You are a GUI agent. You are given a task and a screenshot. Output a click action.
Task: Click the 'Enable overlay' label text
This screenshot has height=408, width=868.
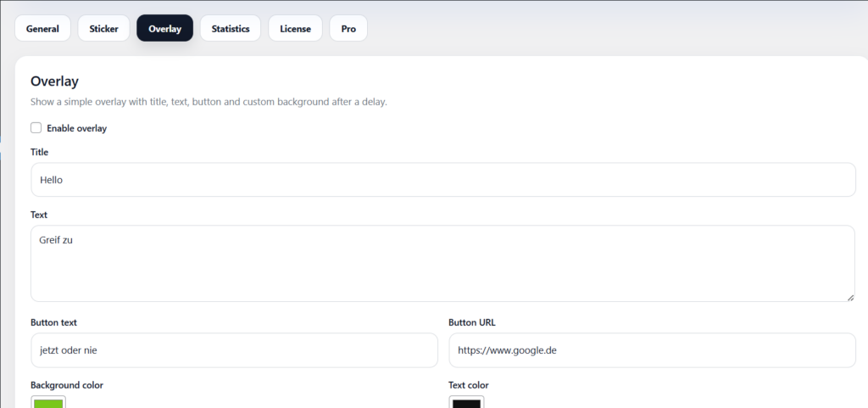click(x=76, y=128)
